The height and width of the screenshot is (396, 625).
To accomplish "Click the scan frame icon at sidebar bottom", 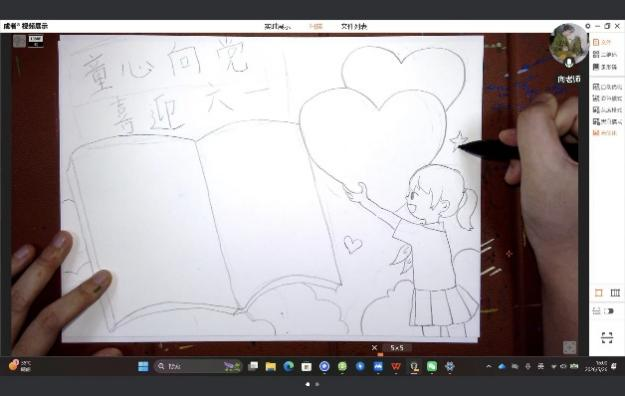I will [x=607, y=338].
